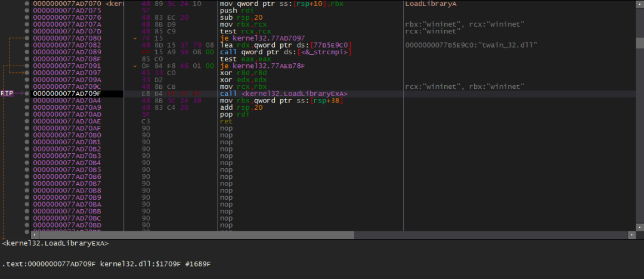Select instruction xor edx,edx
Screen dimensions: 644x279
pyautogui.click(x=243, y=80)
